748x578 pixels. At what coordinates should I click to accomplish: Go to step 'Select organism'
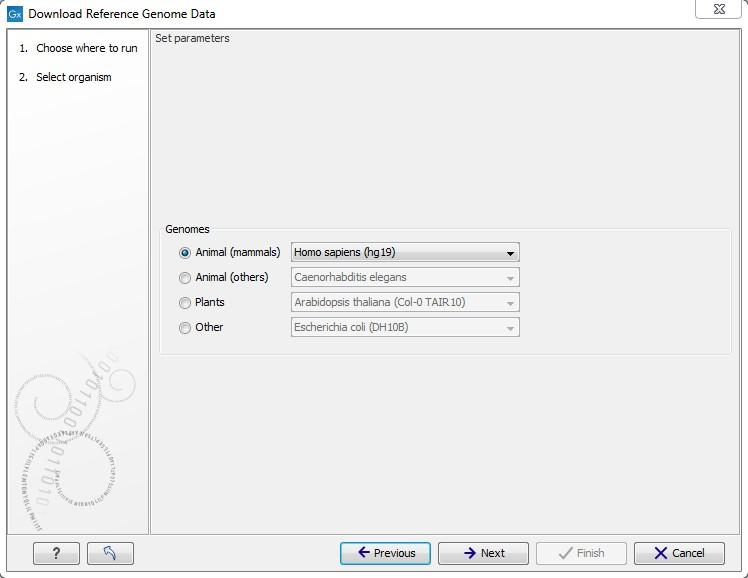[x=73, y=77]
